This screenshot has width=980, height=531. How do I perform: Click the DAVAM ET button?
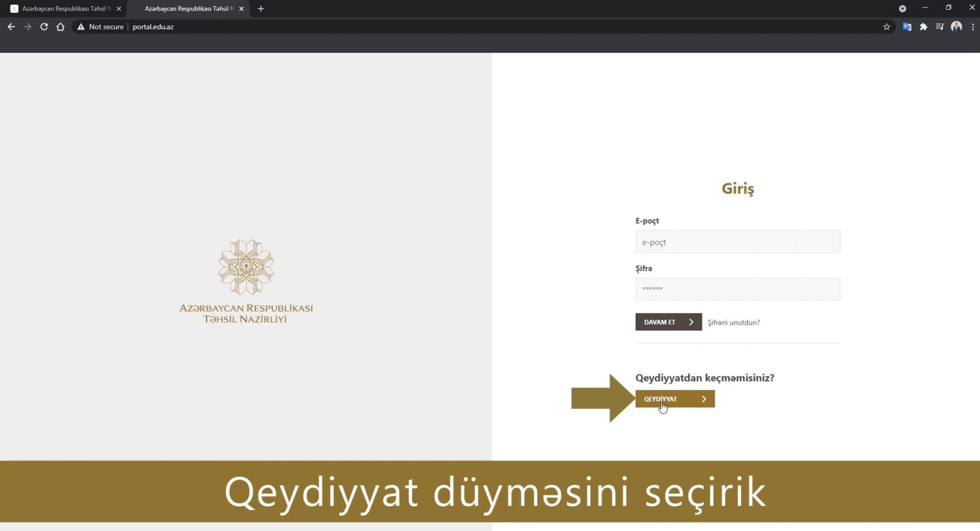coord(668,322)
